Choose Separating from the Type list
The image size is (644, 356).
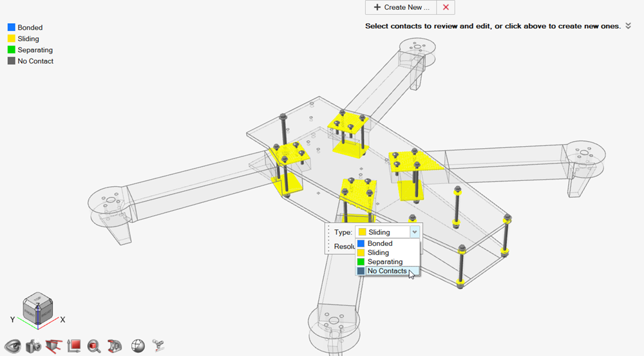388,261
